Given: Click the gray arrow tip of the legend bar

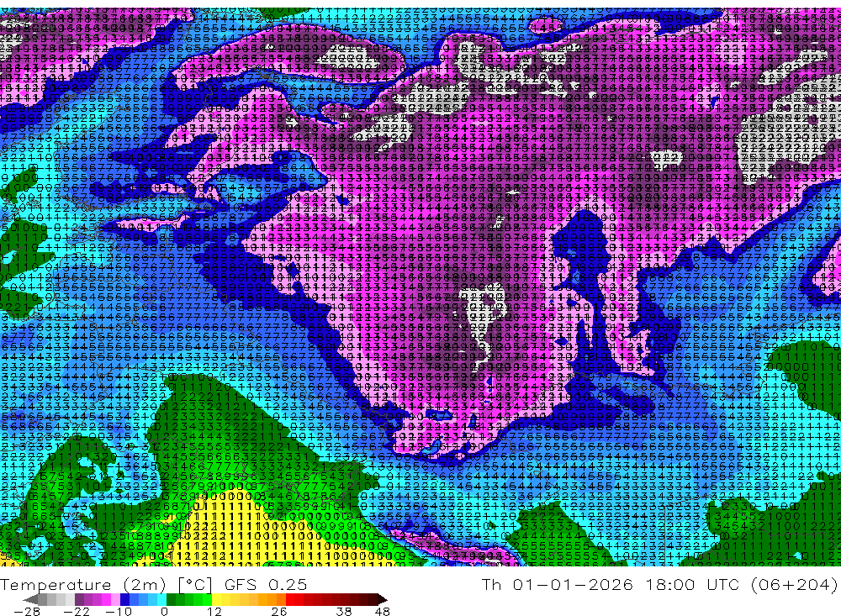Looking at the screenshot, I should 30,600.
